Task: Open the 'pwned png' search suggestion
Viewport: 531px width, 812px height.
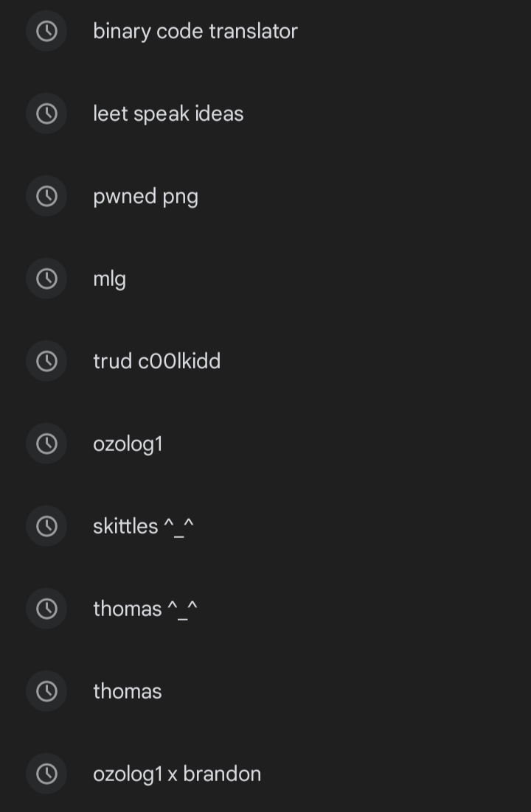Action: click(x=145, y=196)
